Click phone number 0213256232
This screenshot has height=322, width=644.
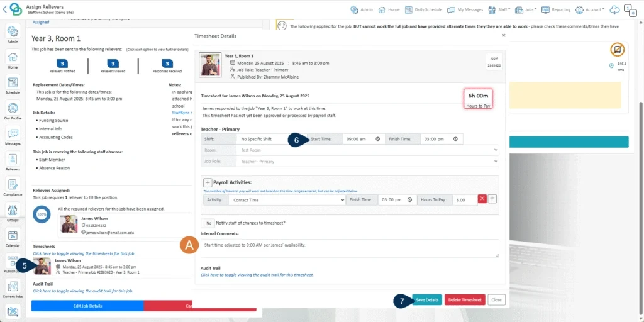[x=96, y=226]
